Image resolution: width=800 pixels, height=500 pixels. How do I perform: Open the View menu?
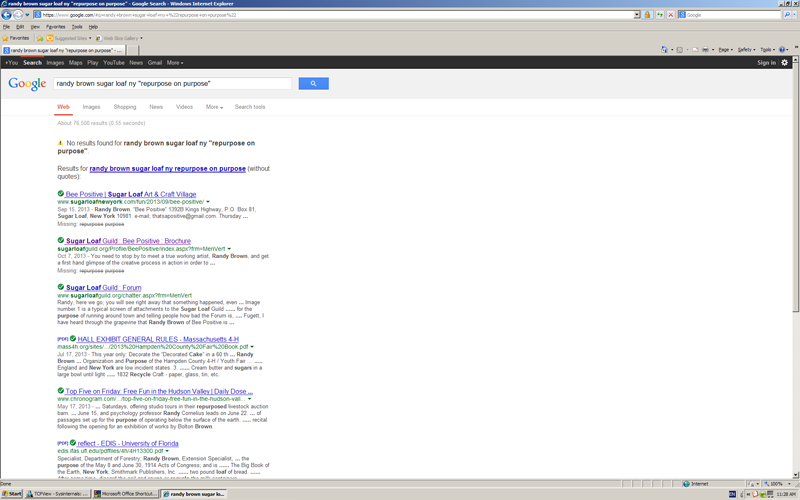pos(35,27)
